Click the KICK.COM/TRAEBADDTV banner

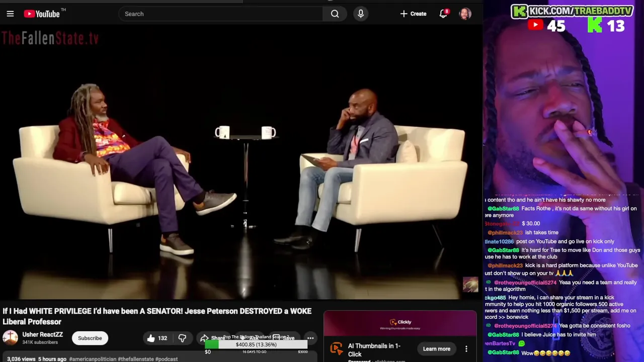pyautogui.click(x=572, y=11)
